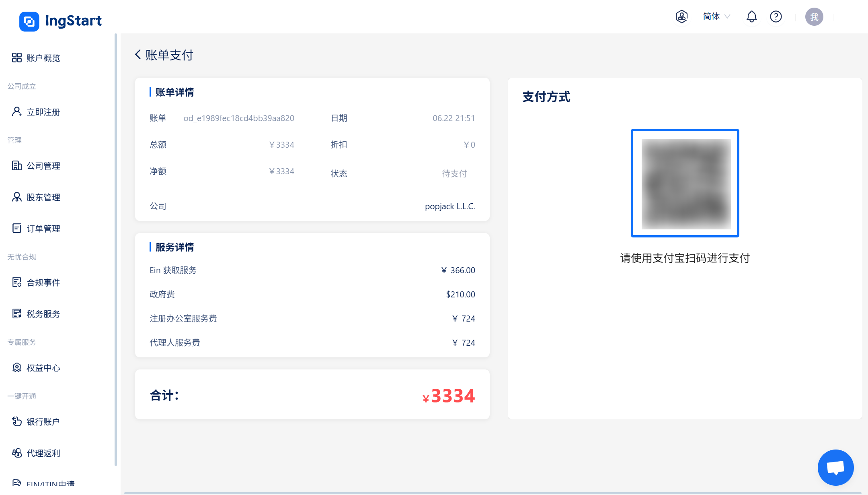Open the live chat bubble button
This screenshot has width=868, height=495.
[x=835, y=468]
